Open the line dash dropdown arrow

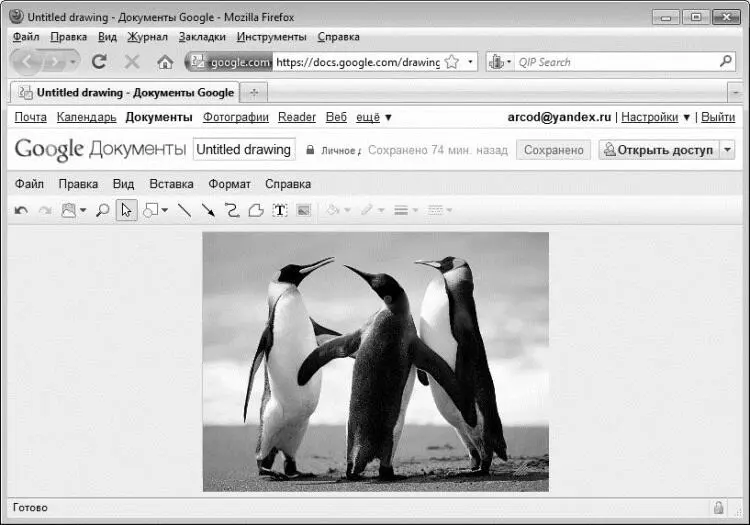click(x=449, y=210)
